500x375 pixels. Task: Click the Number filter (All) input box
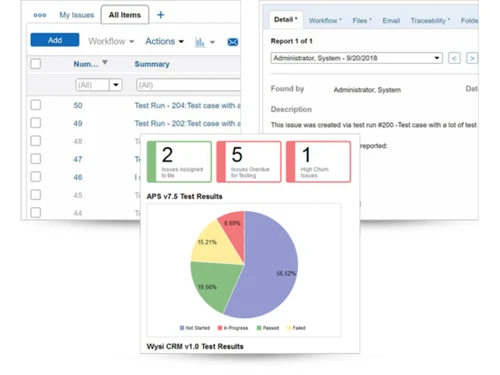pos(92,85)
